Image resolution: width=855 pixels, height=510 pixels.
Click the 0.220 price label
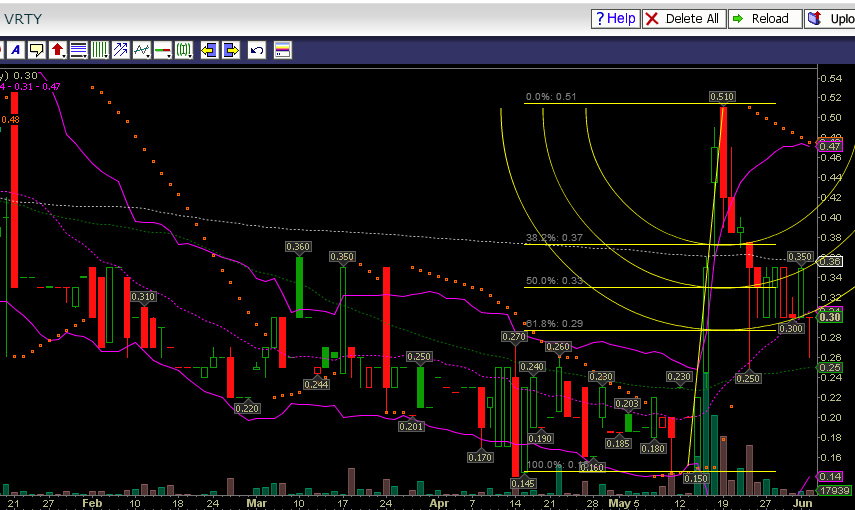pos(247,409)
